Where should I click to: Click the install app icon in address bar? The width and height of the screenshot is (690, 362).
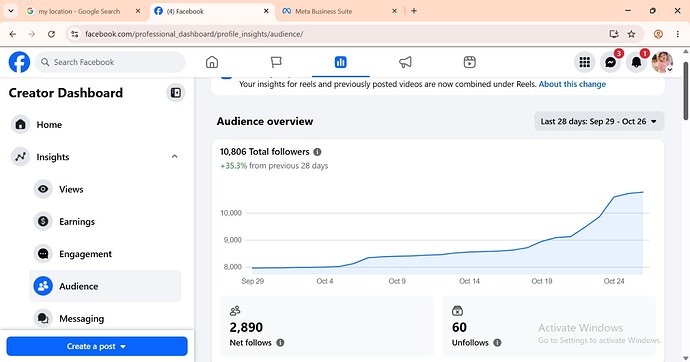point(614,34)
